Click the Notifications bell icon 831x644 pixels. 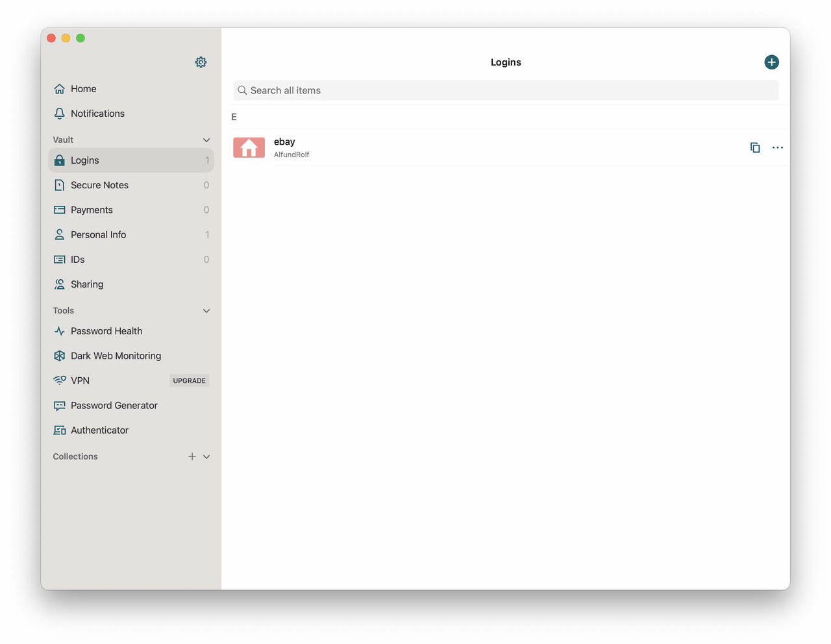60,114
